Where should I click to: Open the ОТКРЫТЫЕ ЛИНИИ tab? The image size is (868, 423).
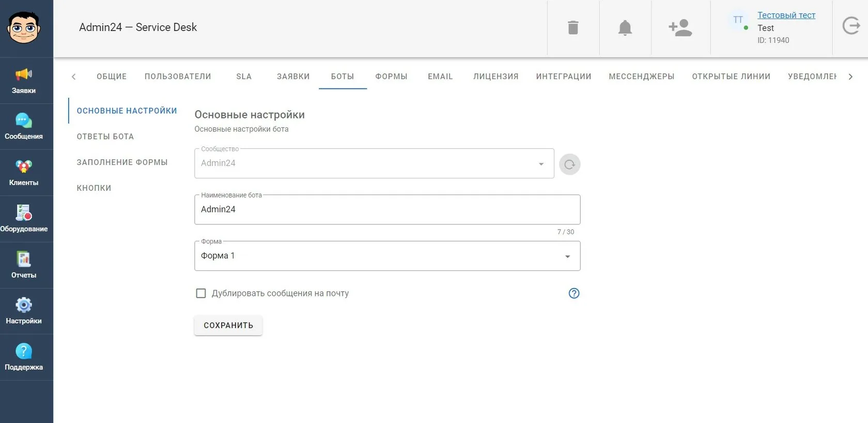click(x=731, y=77)
